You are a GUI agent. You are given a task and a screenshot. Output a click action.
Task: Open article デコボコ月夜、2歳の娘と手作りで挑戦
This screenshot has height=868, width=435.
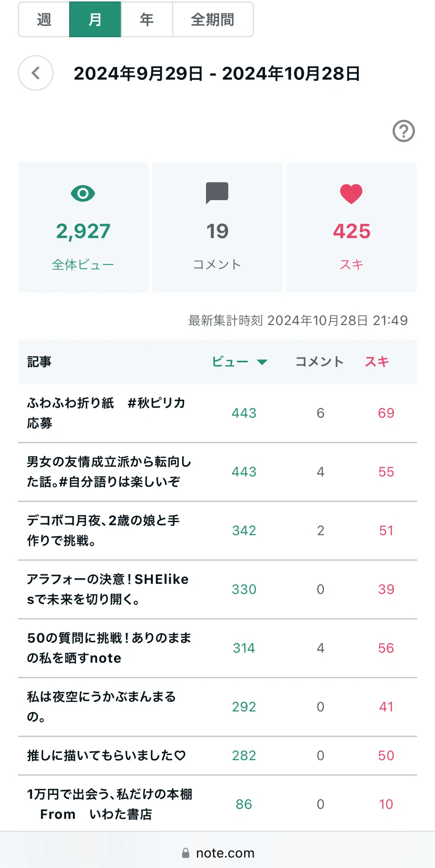click(103, 530)
